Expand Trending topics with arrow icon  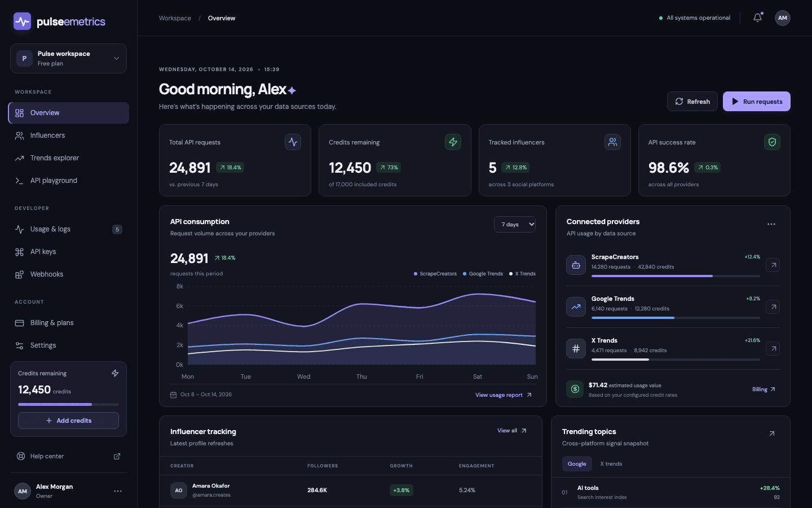click(772, 433)
